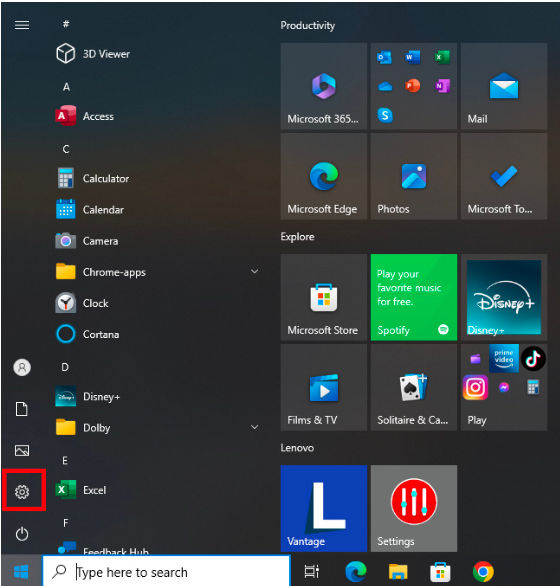Screen dimensions: 560x586
Task: Launch Microsoft Edge tile
Action: tap(324, 176)
